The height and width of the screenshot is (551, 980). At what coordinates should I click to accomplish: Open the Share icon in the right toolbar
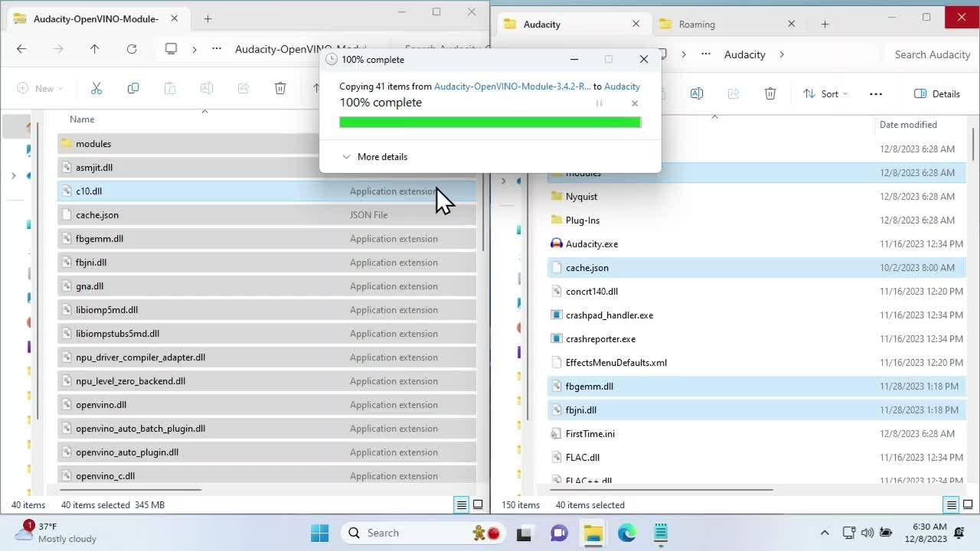[x=733, y=93]
